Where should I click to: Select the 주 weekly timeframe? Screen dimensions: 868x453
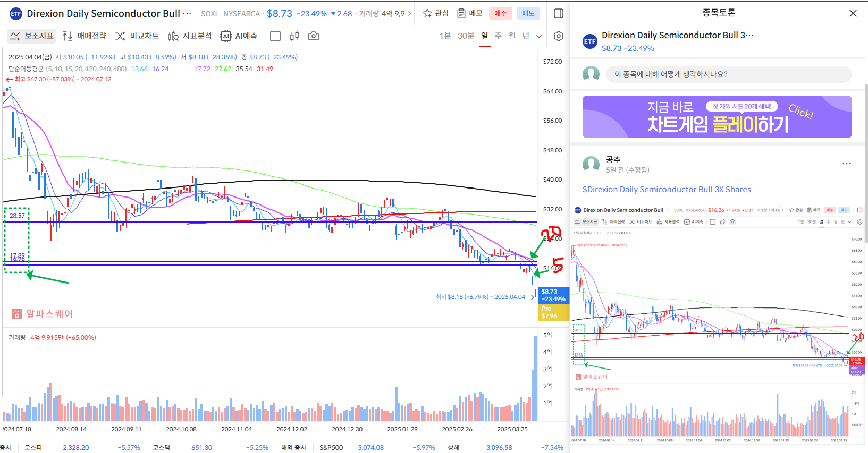pyautogui.click(x=498, y=36)
